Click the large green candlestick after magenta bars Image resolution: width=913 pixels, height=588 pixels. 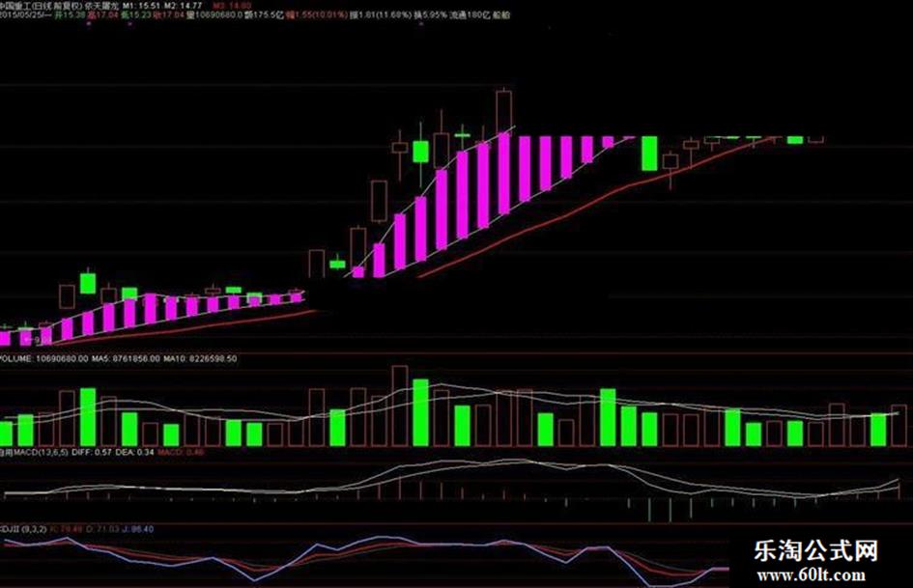(x=649, y=154)
